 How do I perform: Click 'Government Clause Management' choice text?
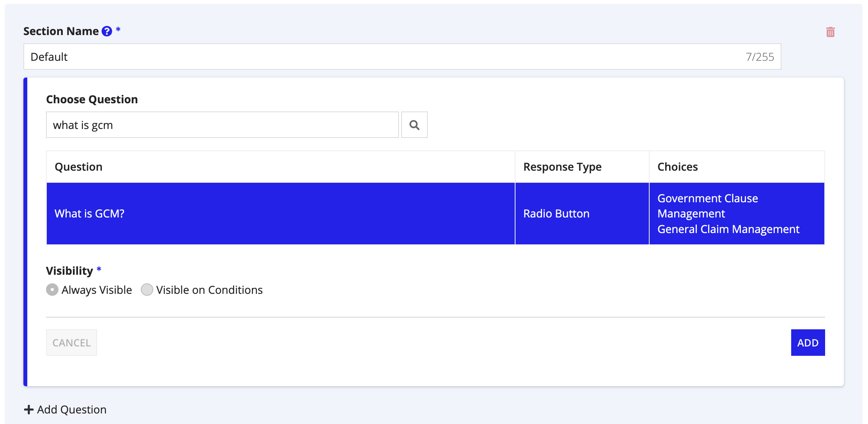(707, 206)
